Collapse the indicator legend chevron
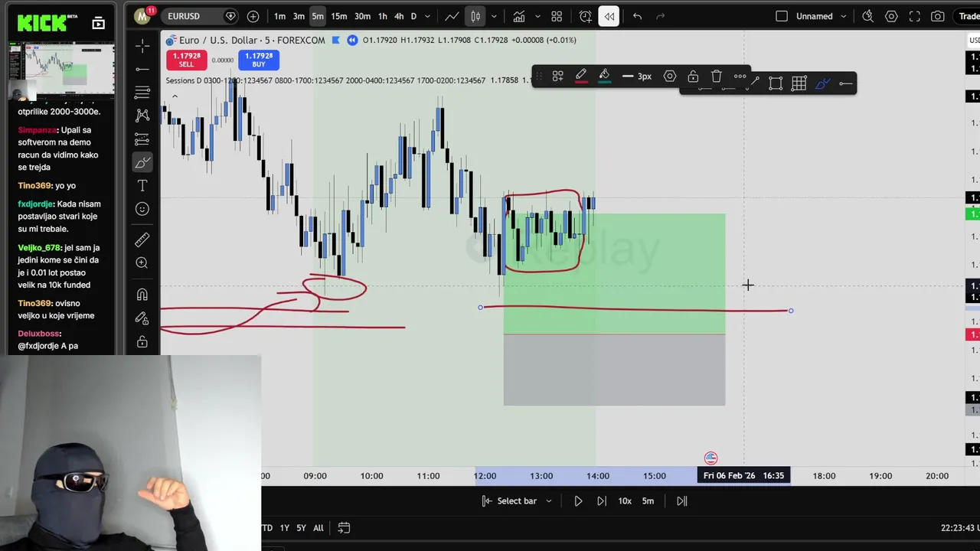Viewport: 980px width, 551px height. 175,96
